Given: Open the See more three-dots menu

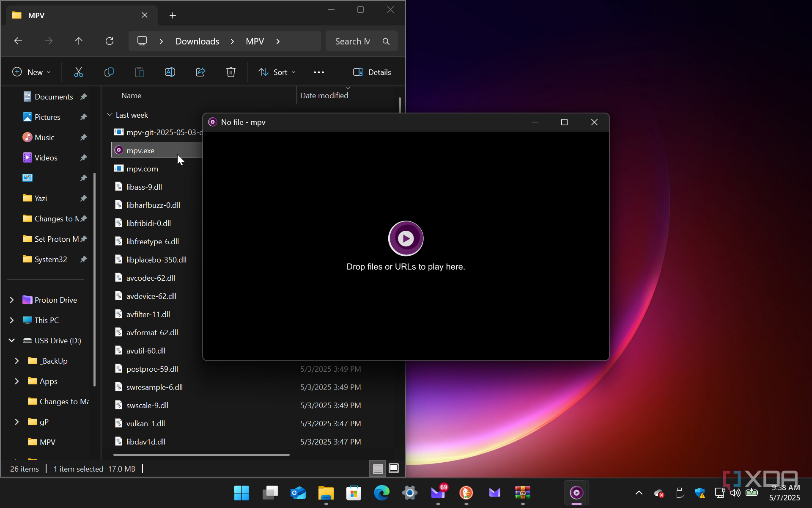Looking at the screenshot, I should click(x=319, y=72).
